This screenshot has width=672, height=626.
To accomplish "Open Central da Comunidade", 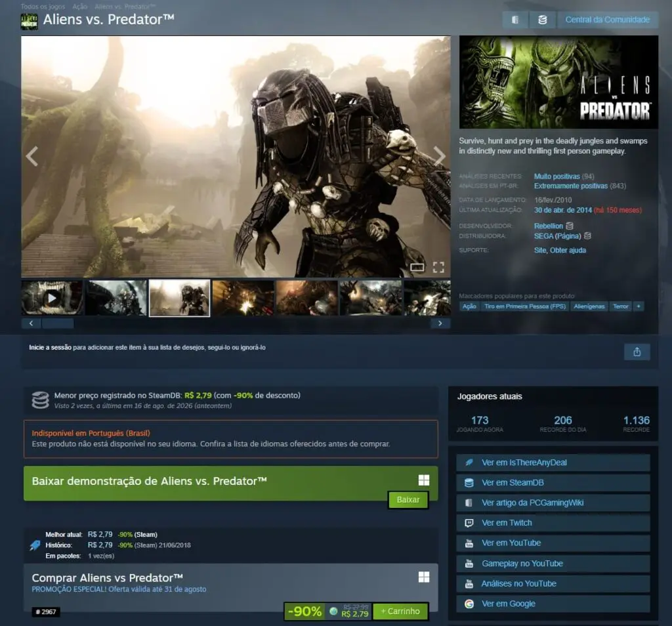I will [x=607, y=20].
